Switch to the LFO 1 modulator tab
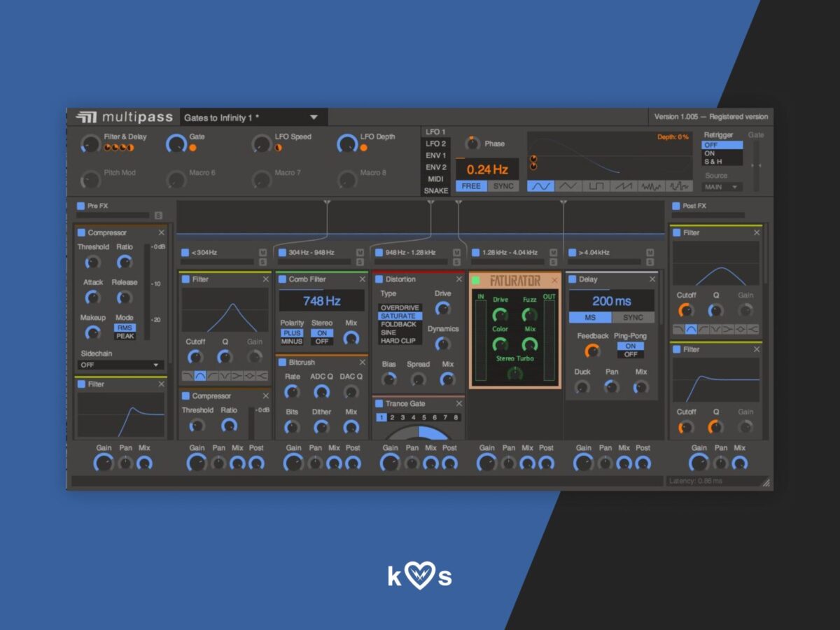The image size is (840, 630). point(436,132)
